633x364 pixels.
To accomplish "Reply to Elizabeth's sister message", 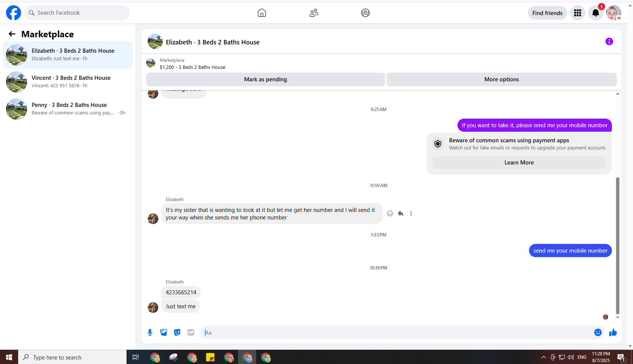I will [401, 213].
